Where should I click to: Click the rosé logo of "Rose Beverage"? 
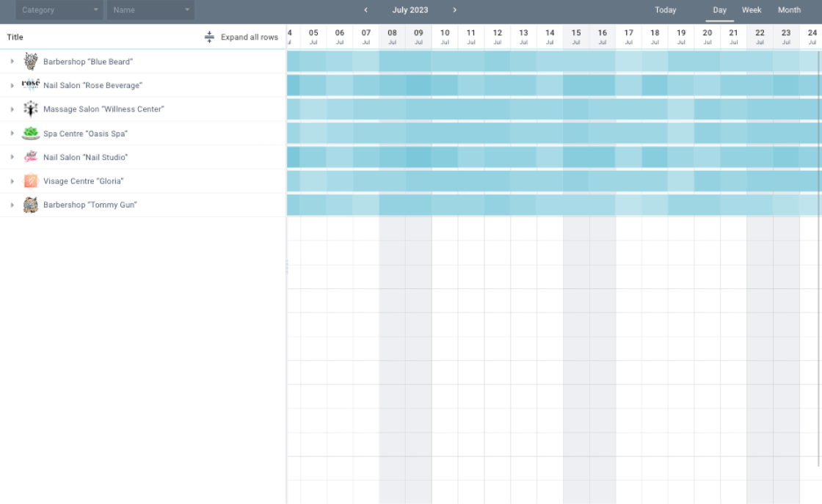coord(30,84)
